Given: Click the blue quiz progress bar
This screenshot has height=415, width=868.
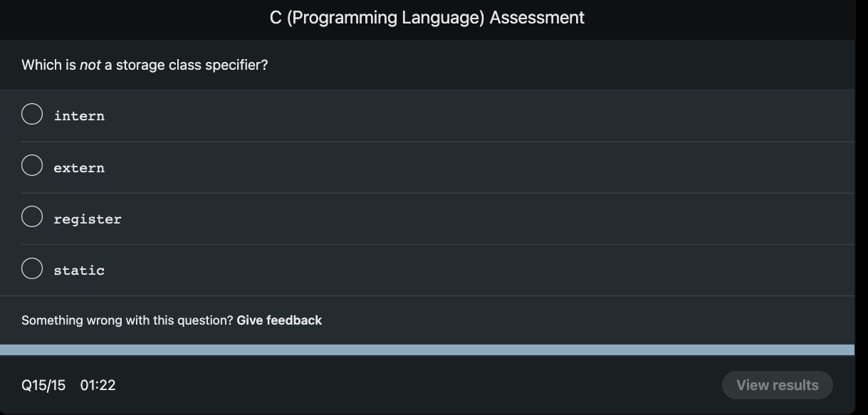Looking at the screenshot, I should [x=427, y=350].
